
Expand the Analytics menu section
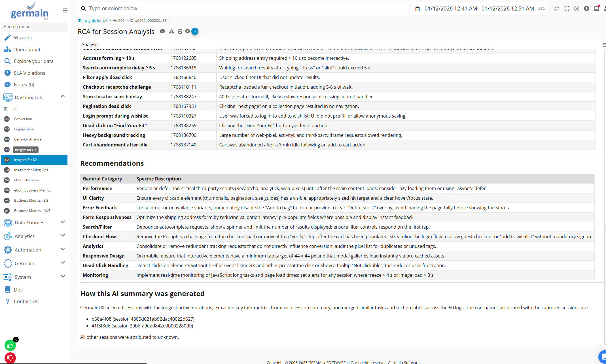(63, 236)
